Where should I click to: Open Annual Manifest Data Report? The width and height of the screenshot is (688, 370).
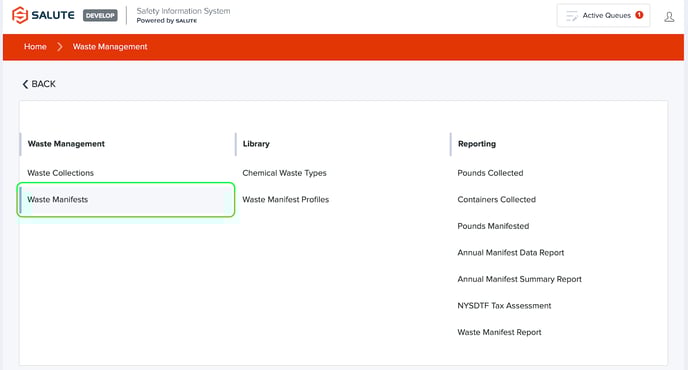tap(511, 252)
